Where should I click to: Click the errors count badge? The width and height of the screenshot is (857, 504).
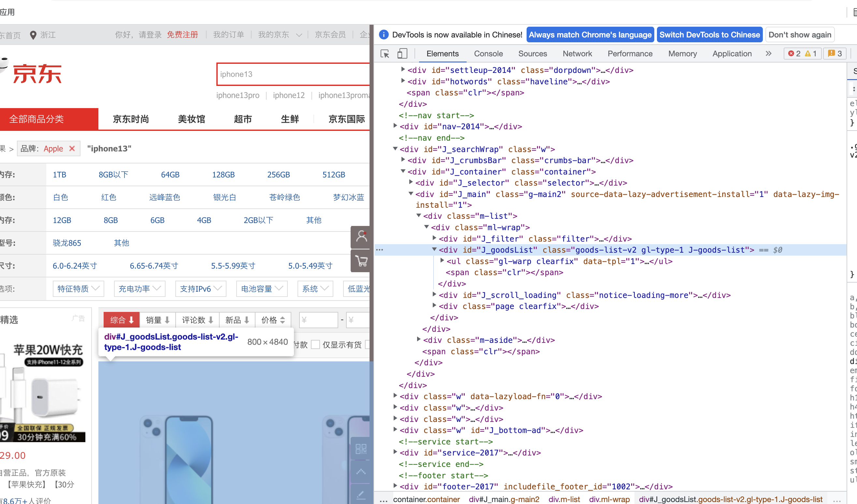794,54
